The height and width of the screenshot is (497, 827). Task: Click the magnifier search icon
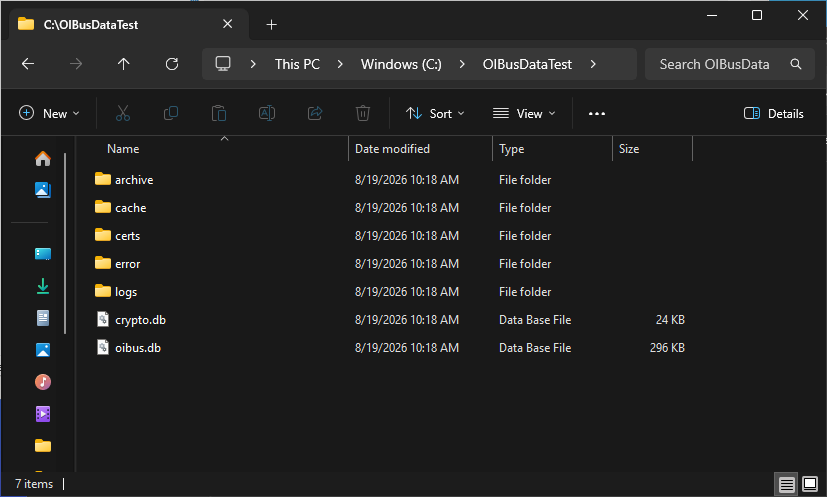pos(796,64)
